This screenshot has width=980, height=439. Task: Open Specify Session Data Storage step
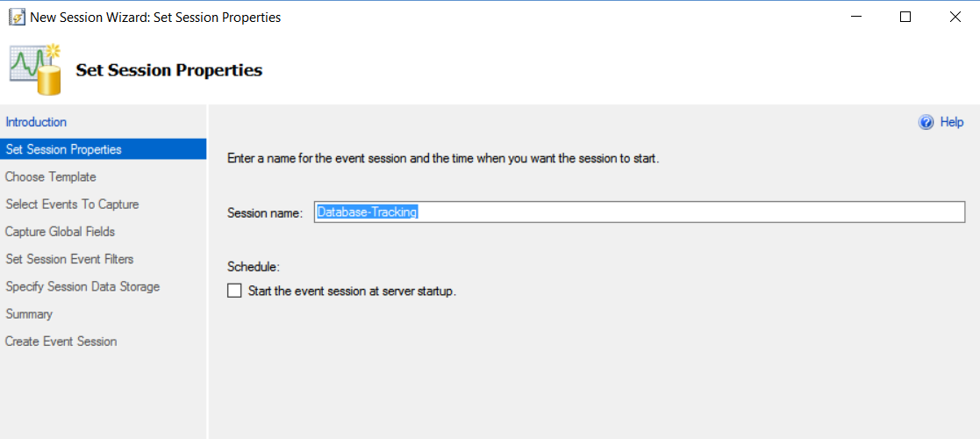coord(82,286)
